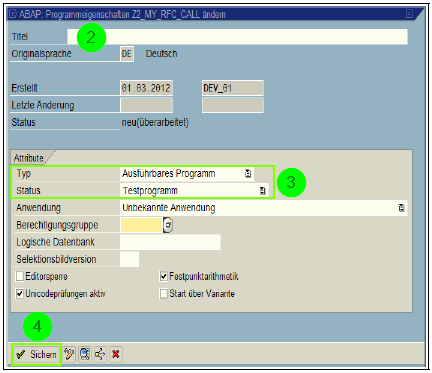432x373 pixels.
Task: Click into the Titel input field
Action: (x=237, y=37)
